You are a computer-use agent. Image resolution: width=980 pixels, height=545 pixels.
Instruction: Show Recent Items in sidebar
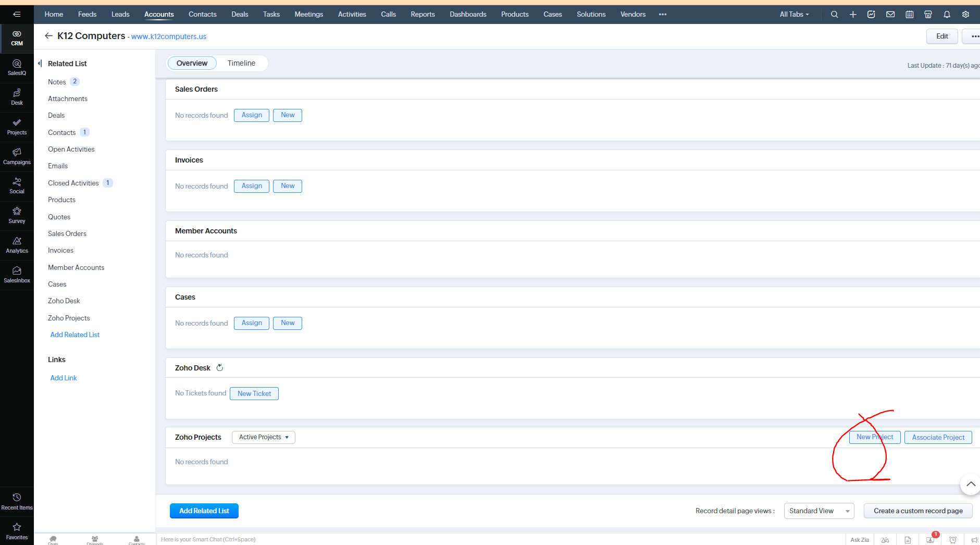17,502
